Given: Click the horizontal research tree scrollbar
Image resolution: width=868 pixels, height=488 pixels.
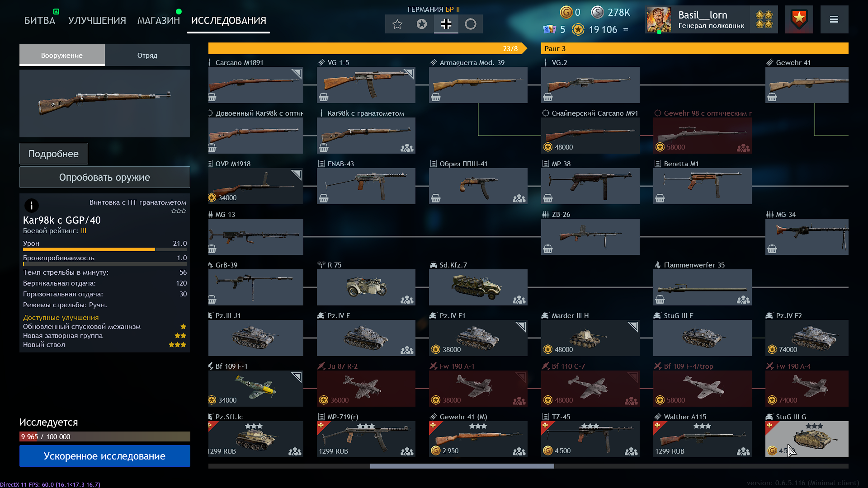Looking at the screenshot, I should coord(462,466).
